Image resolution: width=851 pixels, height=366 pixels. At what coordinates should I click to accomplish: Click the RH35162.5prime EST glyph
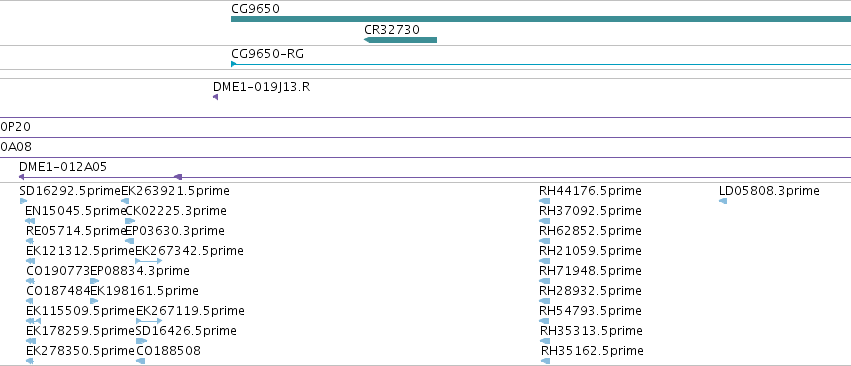(x=545, y=361)
